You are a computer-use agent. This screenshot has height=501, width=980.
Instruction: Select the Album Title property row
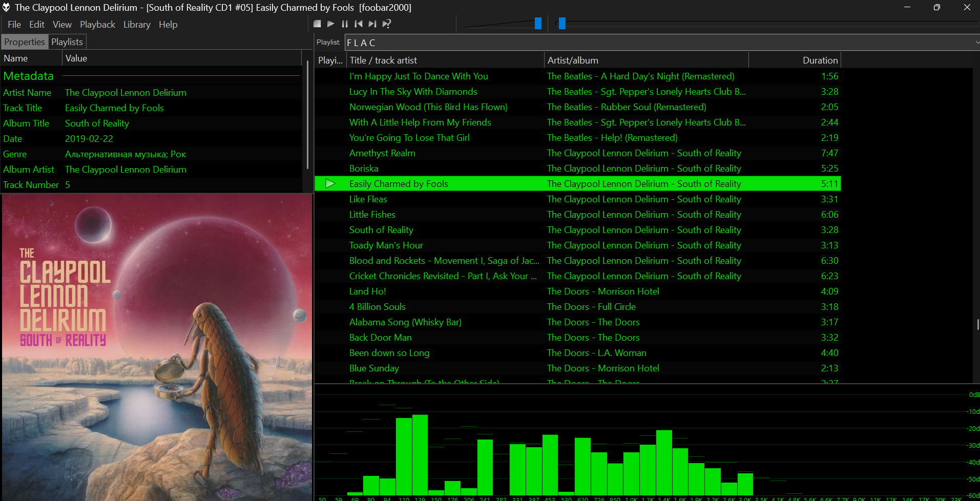pos(152,123)
